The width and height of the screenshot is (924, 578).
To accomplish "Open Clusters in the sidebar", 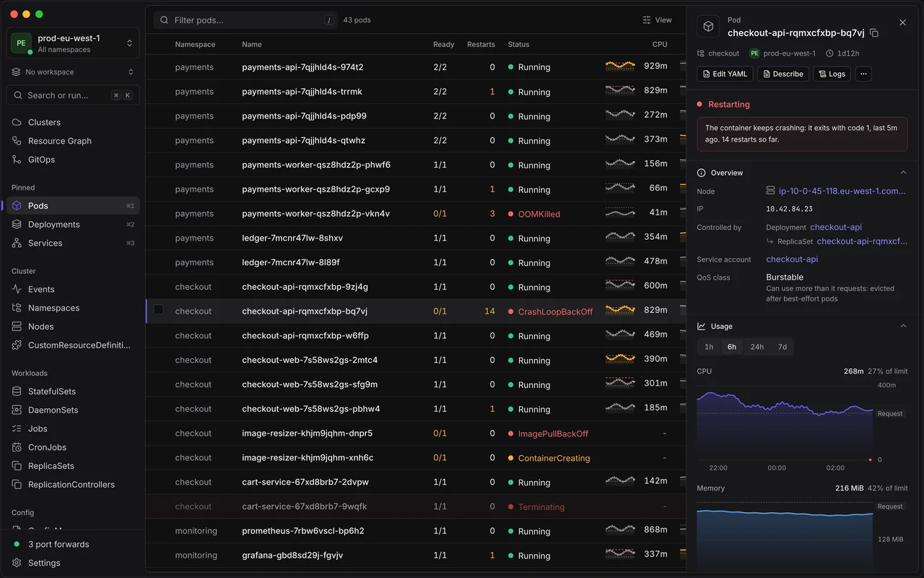I will click(x=73, y=122).
